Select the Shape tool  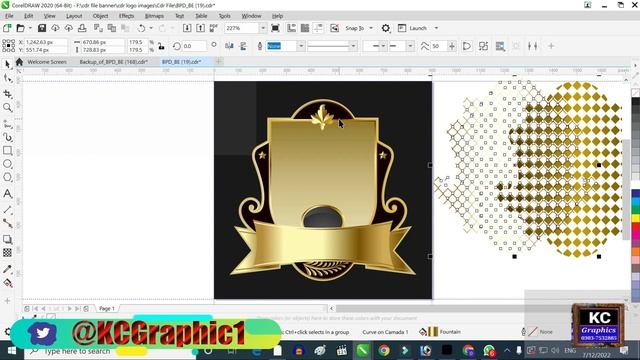coord(7,78)
